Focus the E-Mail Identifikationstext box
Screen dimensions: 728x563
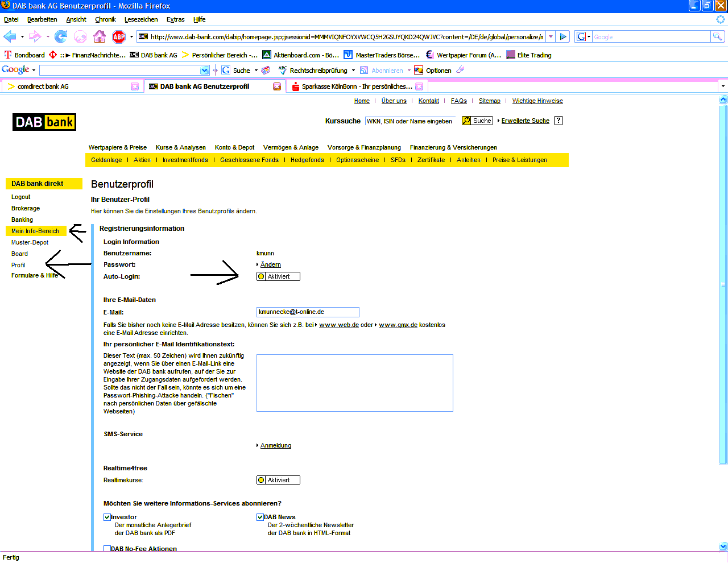pyautogui.click(x=355, y=383)
